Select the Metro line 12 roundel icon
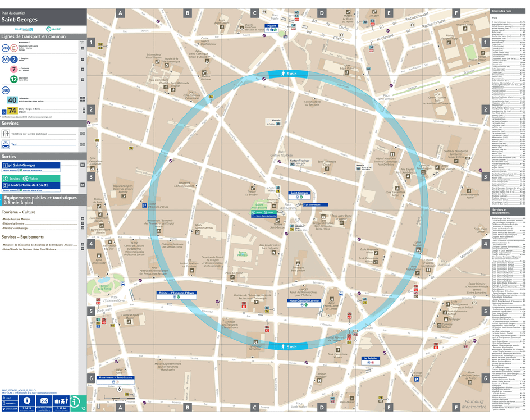530x420 pixels. click(x=13, y=79)
